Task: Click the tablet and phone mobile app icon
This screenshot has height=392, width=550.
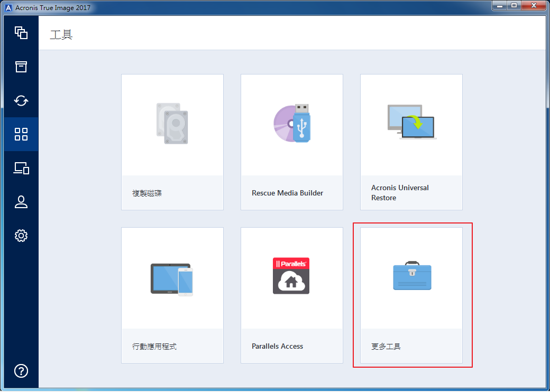Action: tap(172, 279)
